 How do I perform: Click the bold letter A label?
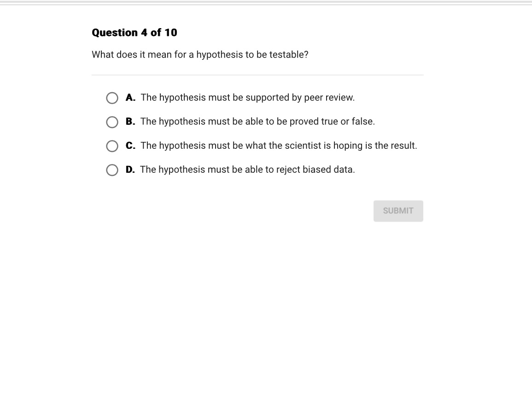[x=130, y=97]
